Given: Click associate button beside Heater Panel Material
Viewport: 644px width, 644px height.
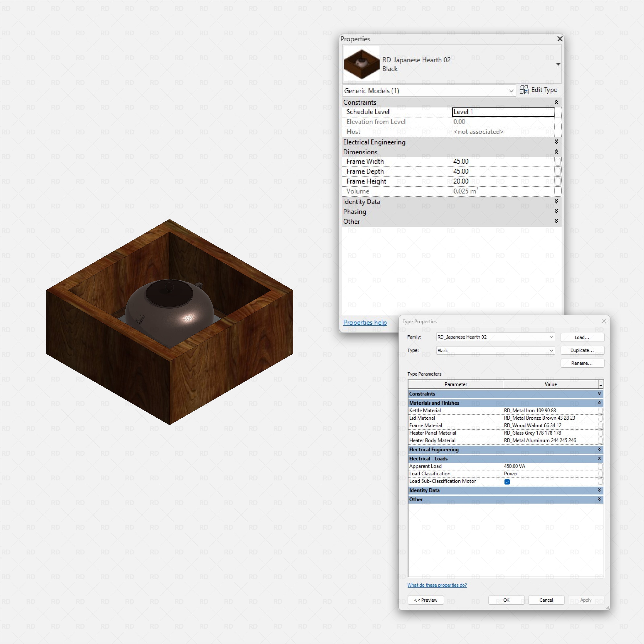Looking at the screenshot, I should click(600, 433).
